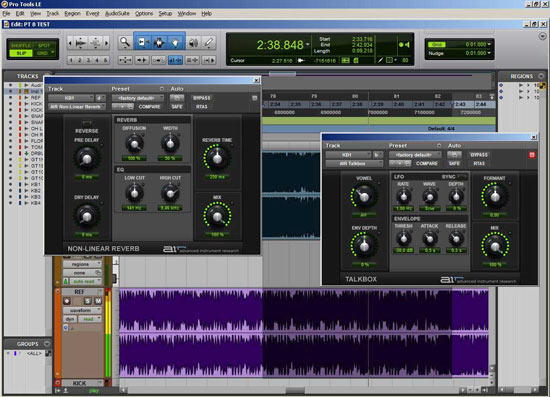Open the Grid value dropdown

(x=489, y=44)
